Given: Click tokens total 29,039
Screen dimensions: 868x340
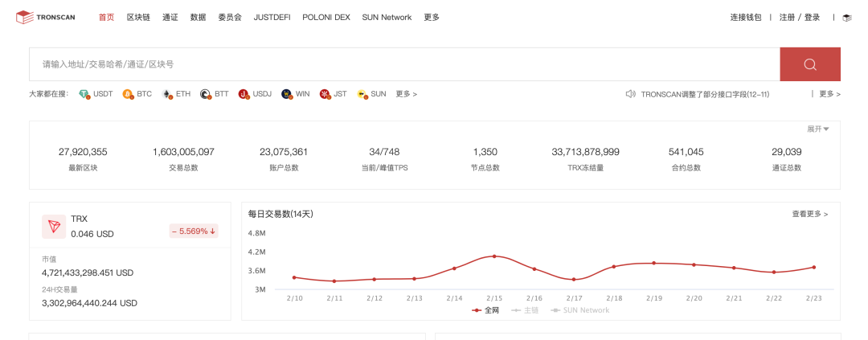Looking at the screenshot, I should [787, 152].
